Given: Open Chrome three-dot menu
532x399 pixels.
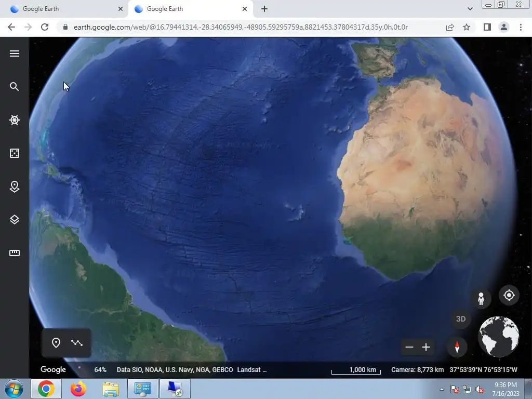Looking at the screenshot, I should [521, 27].
